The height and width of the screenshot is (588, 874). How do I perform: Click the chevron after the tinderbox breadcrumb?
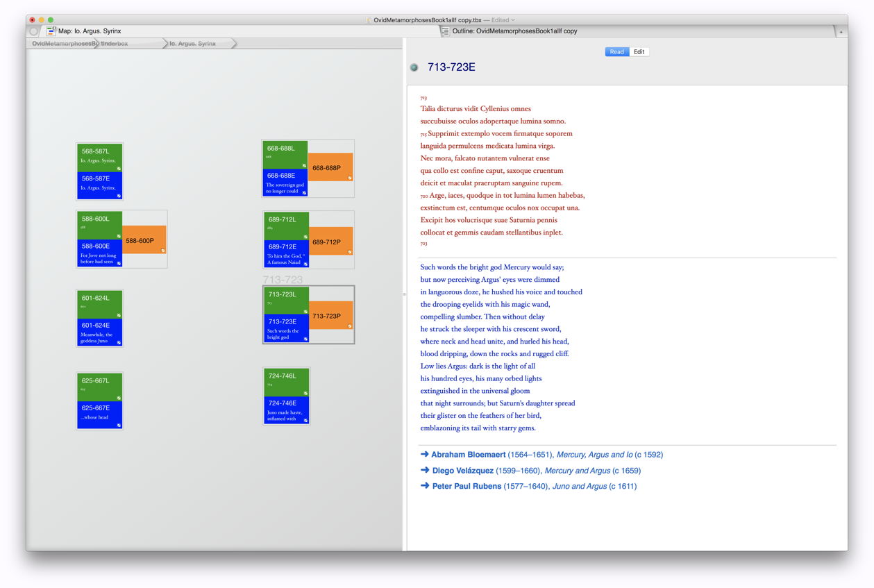(166, 43)
